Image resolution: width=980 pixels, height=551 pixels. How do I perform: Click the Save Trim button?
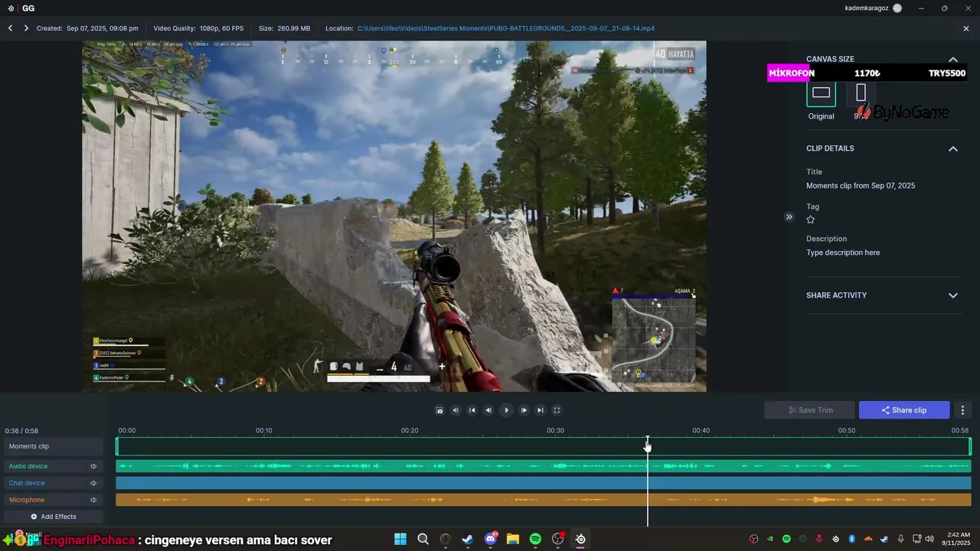click(x=809, y=410)
